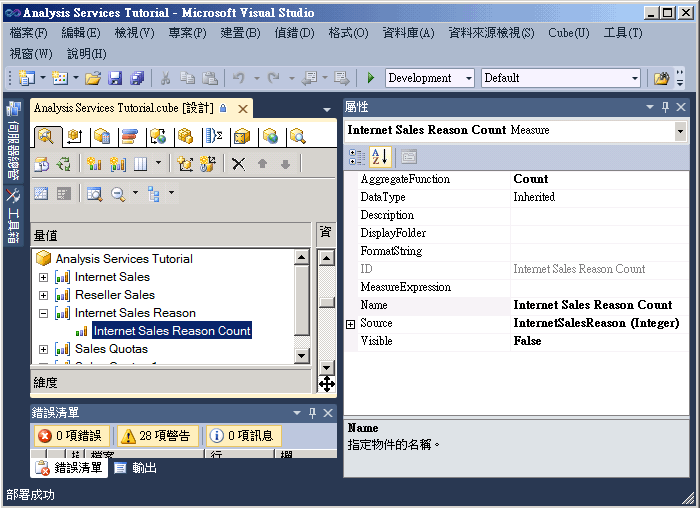Toggle the 0 項訊息 messages filter button

[x=244, y=436]
